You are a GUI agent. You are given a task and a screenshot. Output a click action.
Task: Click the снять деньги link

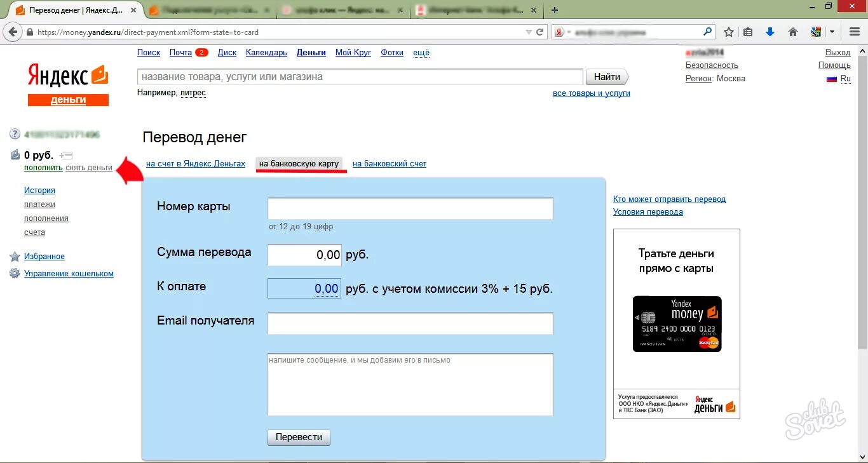coord(89,168)
